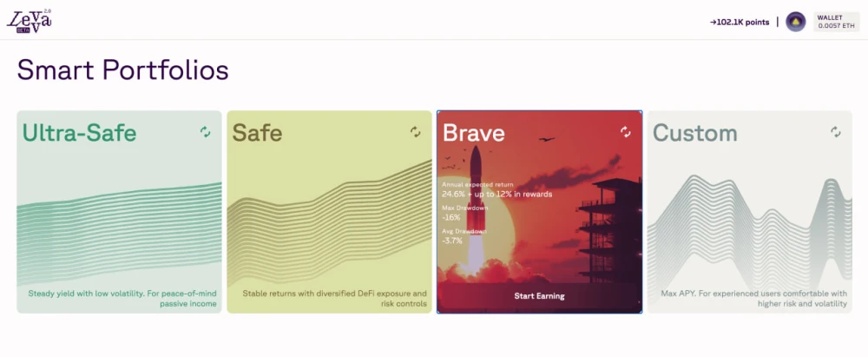Viewport: 868px width, 357px height.
Task: Click the Brave portfolio heading
Action: (474, 133)
